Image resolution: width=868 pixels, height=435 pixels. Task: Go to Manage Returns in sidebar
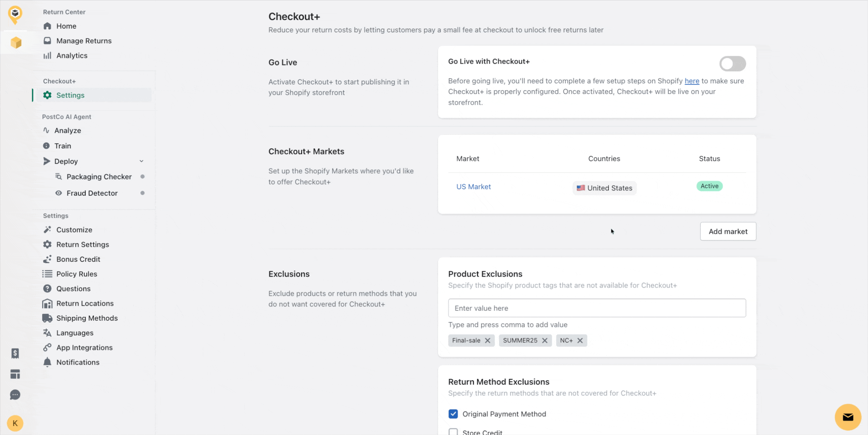point(84,41)
